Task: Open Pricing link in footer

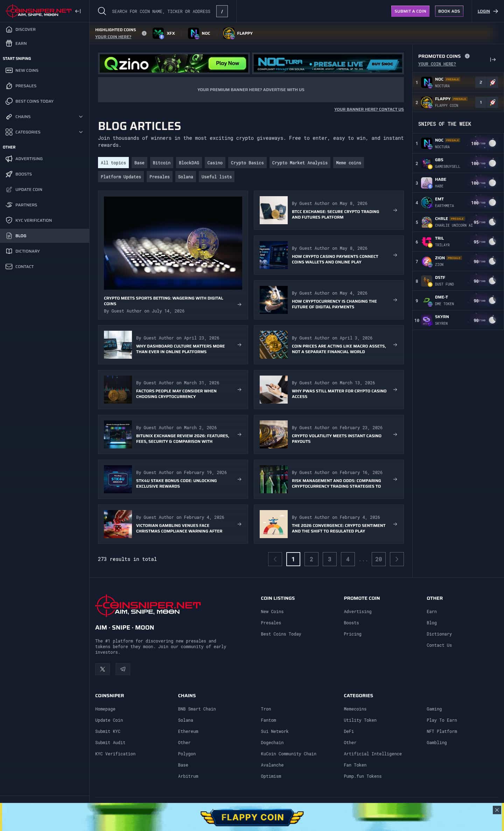Action: (352, 634)
